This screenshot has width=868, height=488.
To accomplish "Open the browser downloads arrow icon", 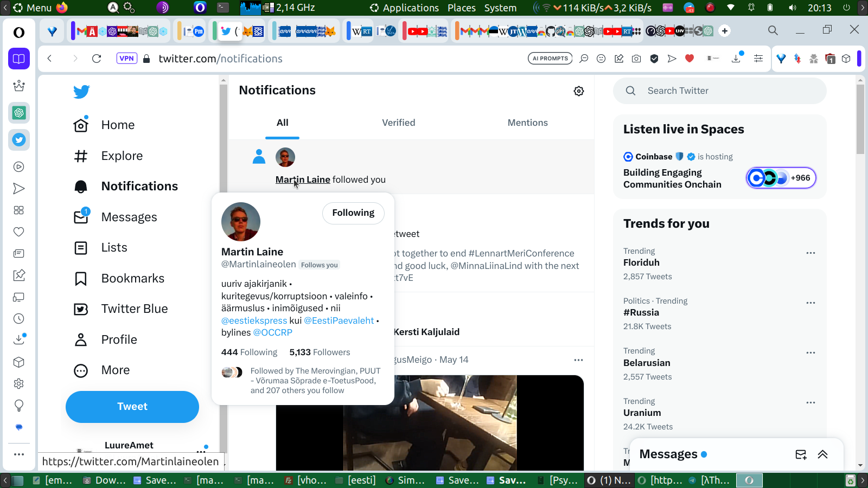I will (x=736, y=59).
